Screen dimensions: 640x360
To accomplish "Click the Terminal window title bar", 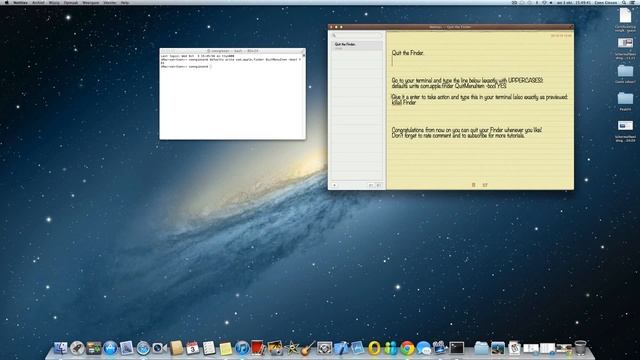I will (233, 51).
